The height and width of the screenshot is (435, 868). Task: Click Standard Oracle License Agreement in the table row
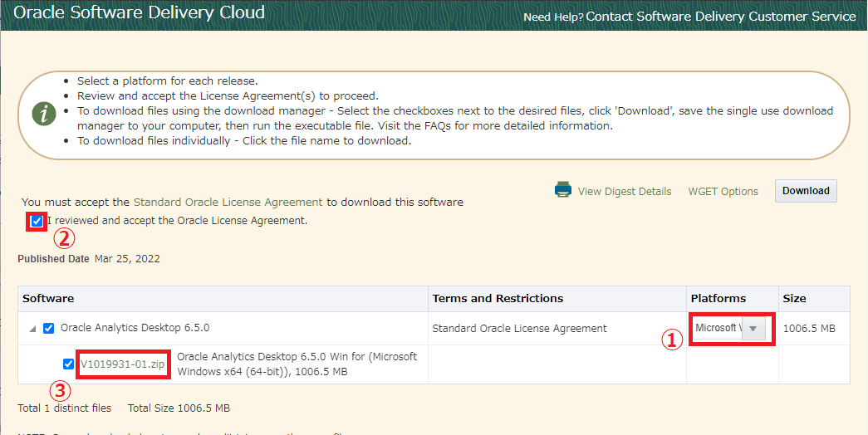coord(519,328)
